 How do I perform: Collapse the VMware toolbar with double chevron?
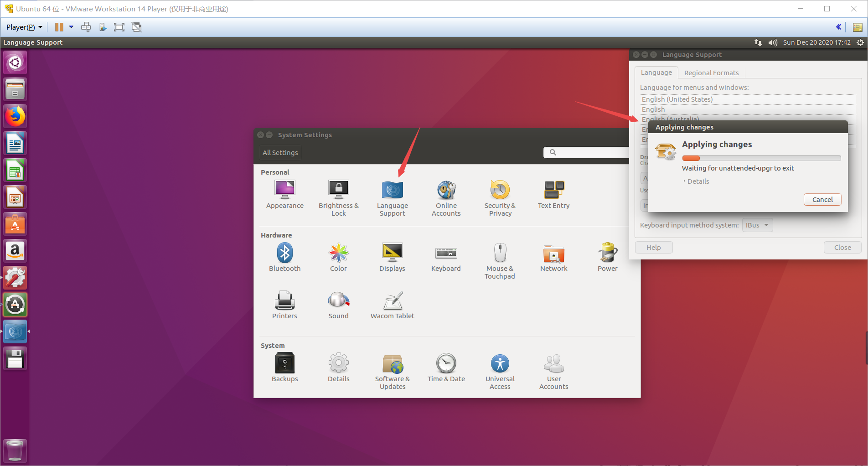838,27
